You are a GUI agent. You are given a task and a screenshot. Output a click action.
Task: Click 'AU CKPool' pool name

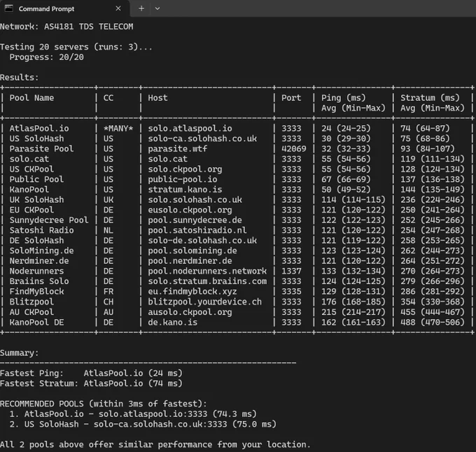[31, 312]
